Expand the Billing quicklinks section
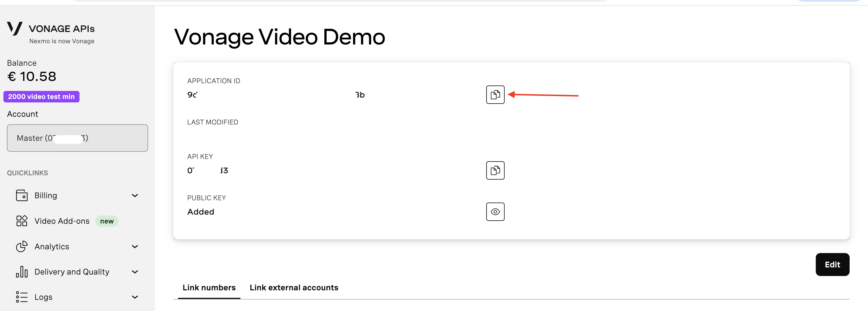 (x=135, y=195)
